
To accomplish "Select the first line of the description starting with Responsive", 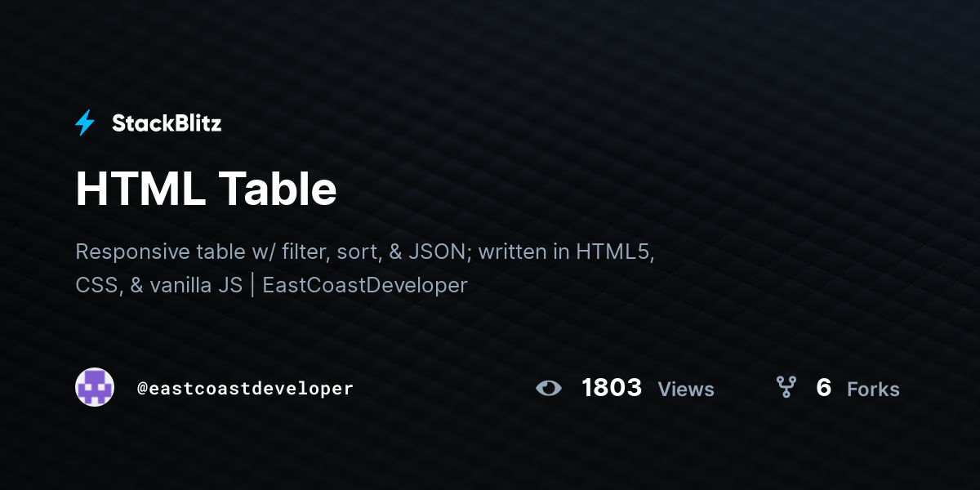I will [x=365, y=252].
